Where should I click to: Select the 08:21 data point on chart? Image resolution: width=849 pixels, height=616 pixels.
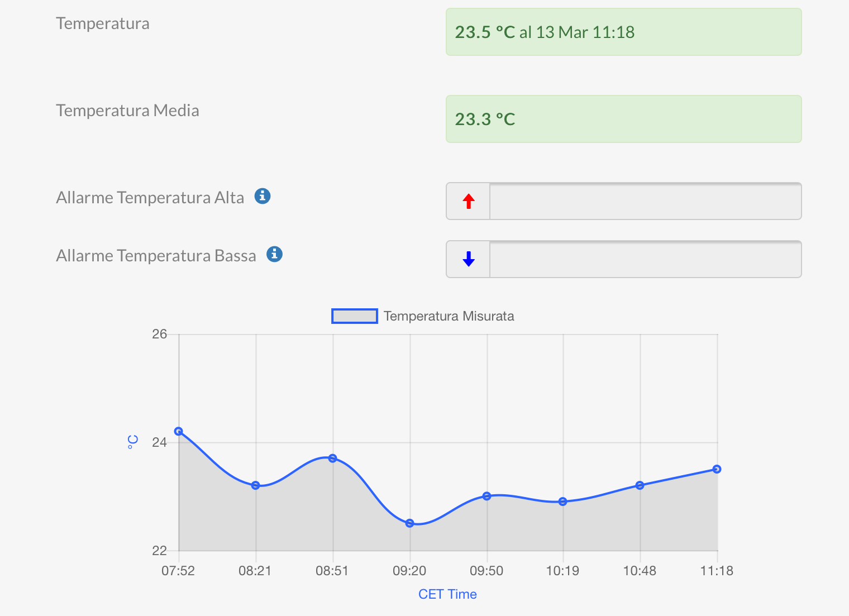click(x=256, y=485)
